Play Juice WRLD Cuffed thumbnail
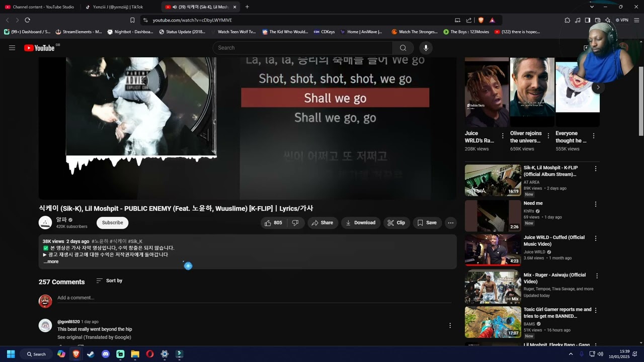 click(493, 250)
